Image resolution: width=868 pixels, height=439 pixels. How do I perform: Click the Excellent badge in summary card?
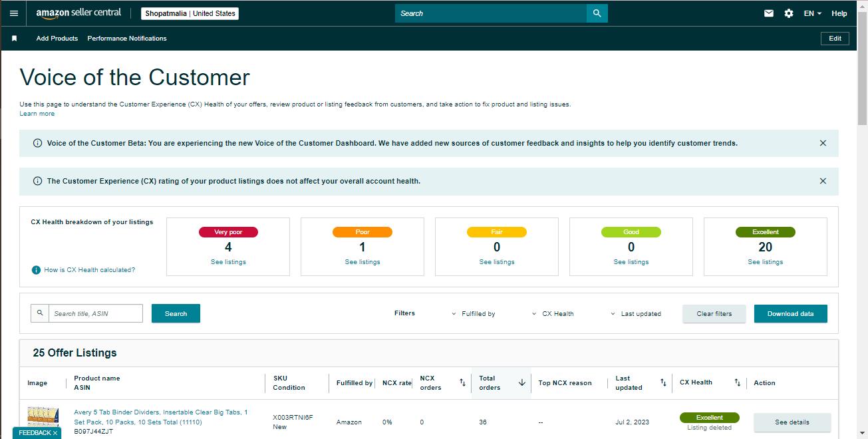(x=766, y=232)
